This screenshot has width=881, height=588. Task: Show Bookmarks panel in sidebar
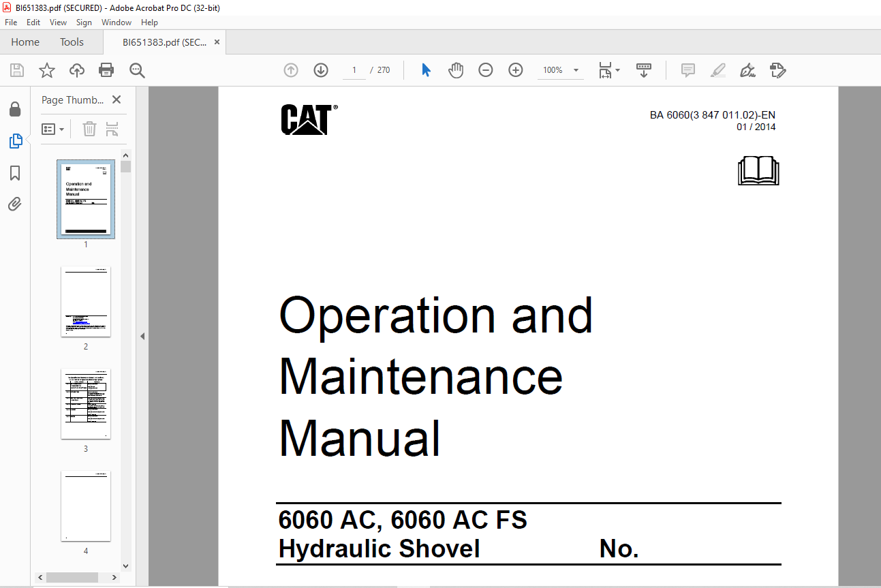tap(15, 173)
